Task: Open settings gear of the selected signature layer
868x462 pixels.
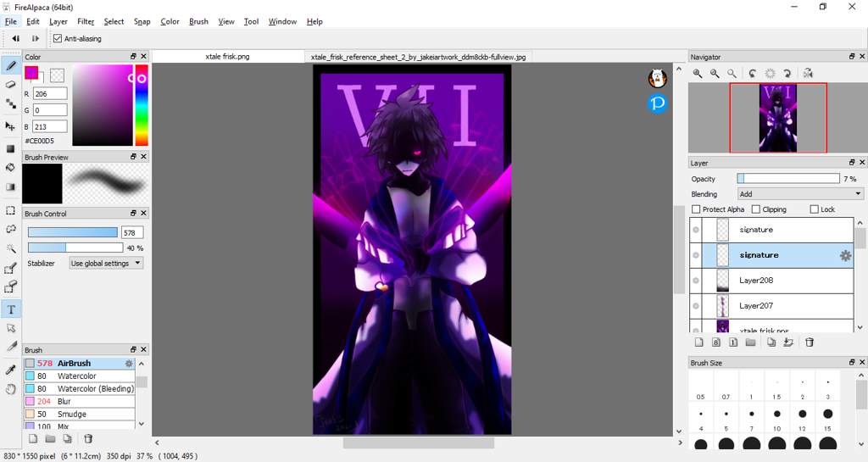Action: (845, 255)
